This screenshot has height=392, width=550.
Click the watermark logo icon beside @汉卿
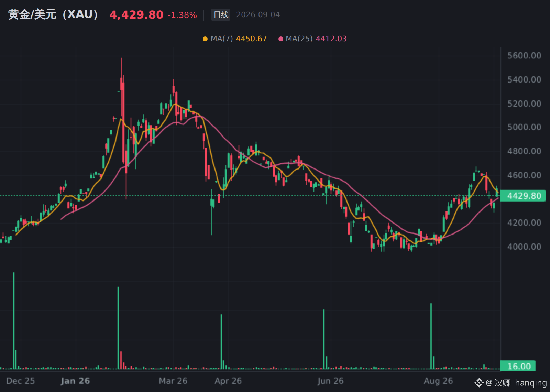pos(479,383)
